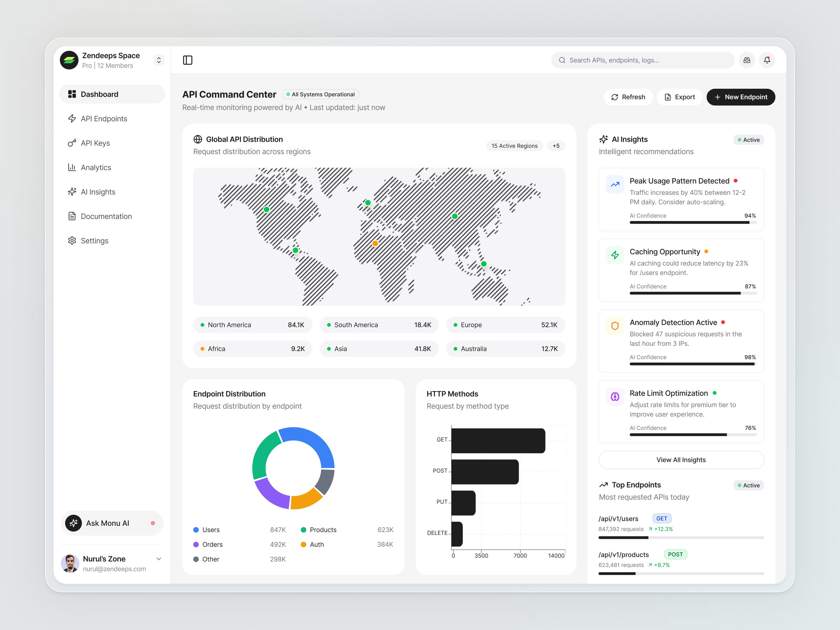Switch to the Dashboard tab
Viewport: 840px width, 630px height.
click(99, 94)
